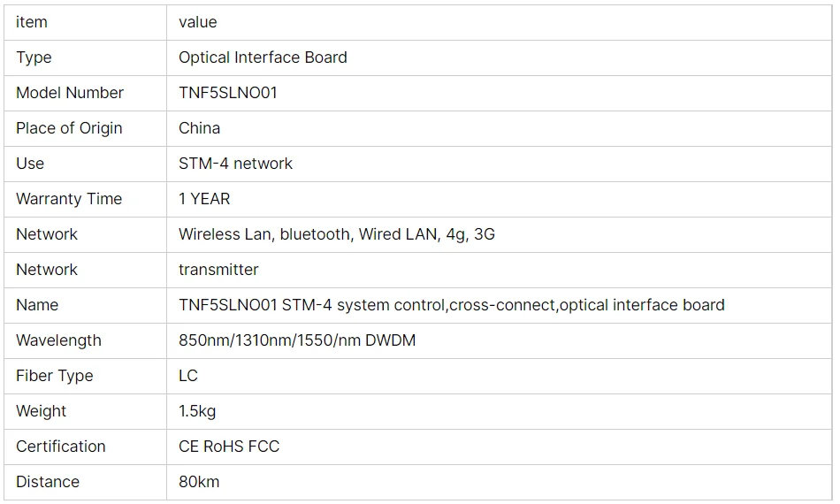The height and width of the screenshot is (504, 840).
Task: Click the "transmitter" value cell
Action: [x=218, y=270]
